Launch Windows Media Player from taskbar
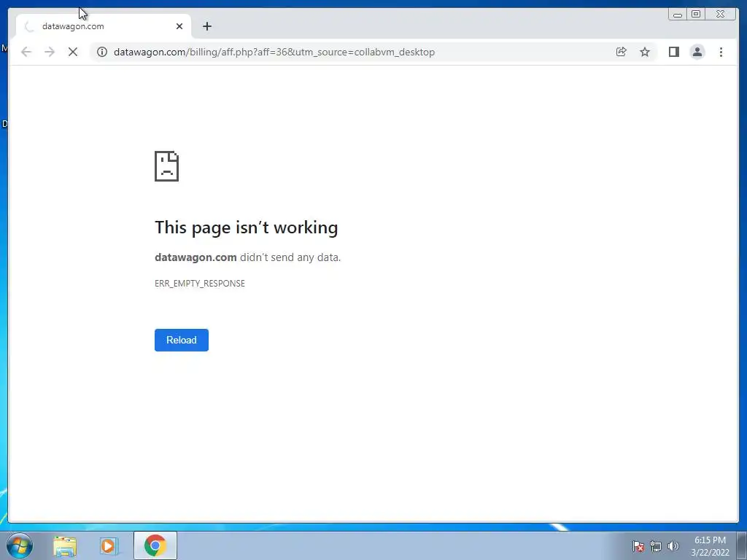This screenshot has height=560, width=747. (x=108, y=545)
